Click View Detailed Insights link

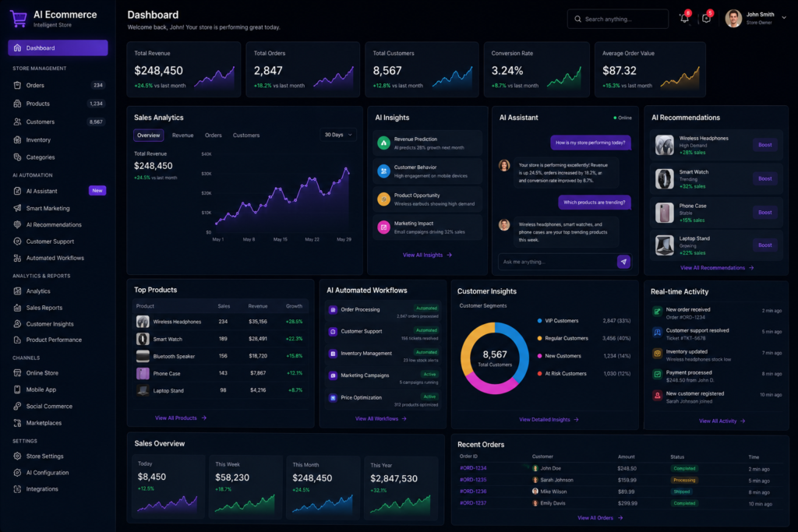pyautogui.click(x=549, y=420)
